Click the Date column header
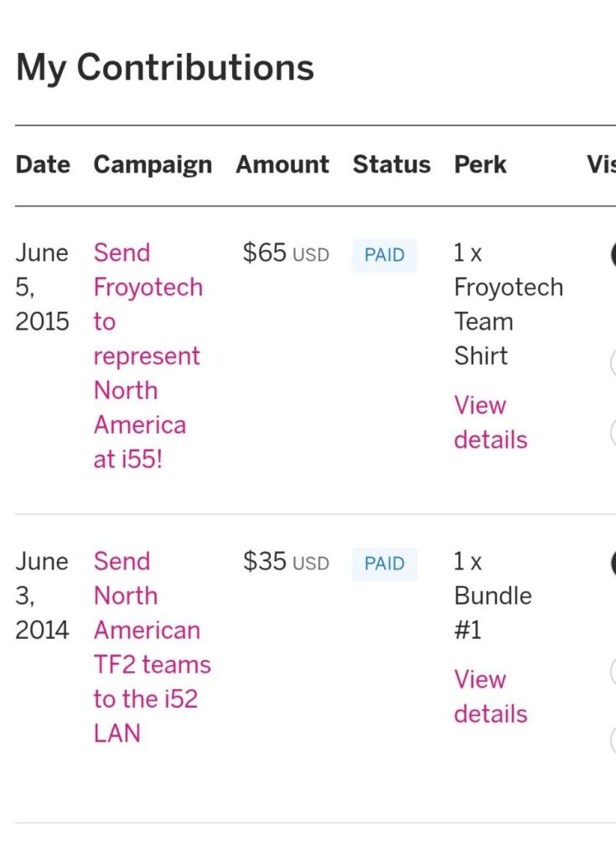616x858 pixels. (x=43, y=164)
